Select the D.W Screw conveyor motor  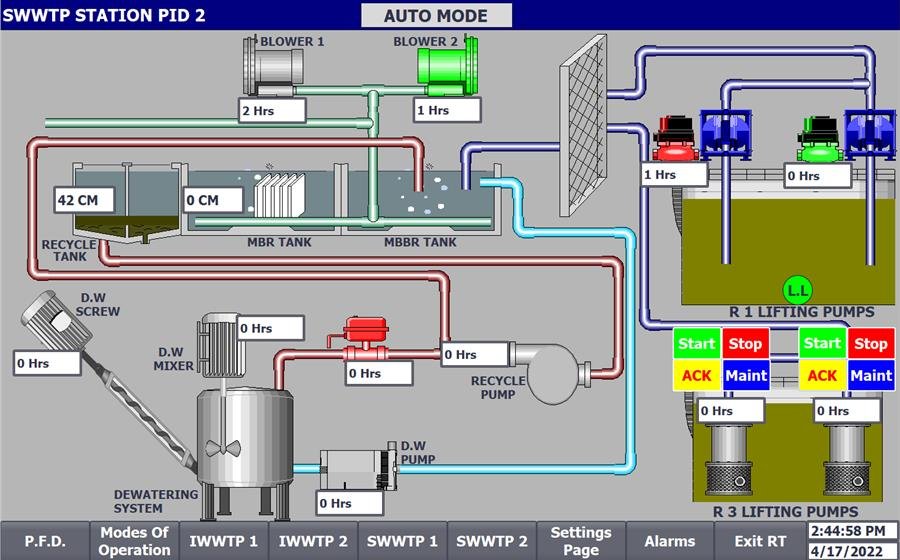(56, 321)
